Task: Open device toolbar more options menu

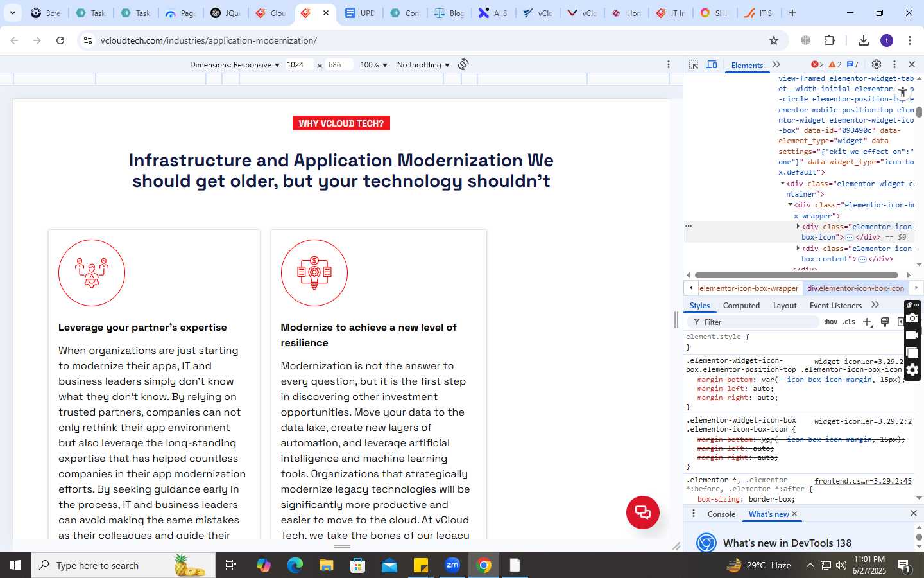Action: pos(669,64)
